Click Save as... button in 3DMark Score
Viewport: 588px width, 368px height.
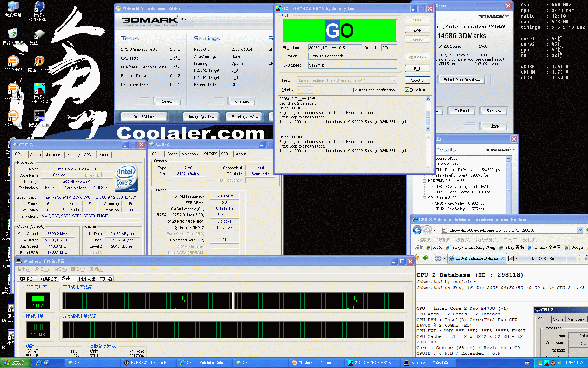(495, 111)
